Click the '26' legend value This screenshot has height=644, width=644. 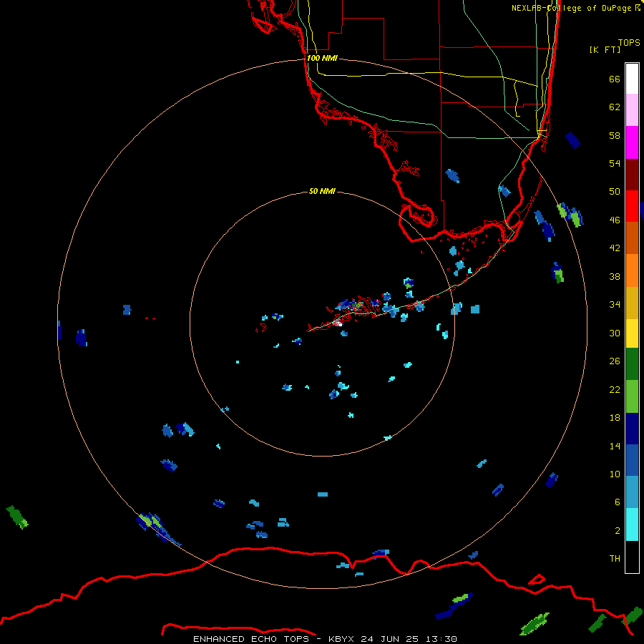tap(615, 361)
